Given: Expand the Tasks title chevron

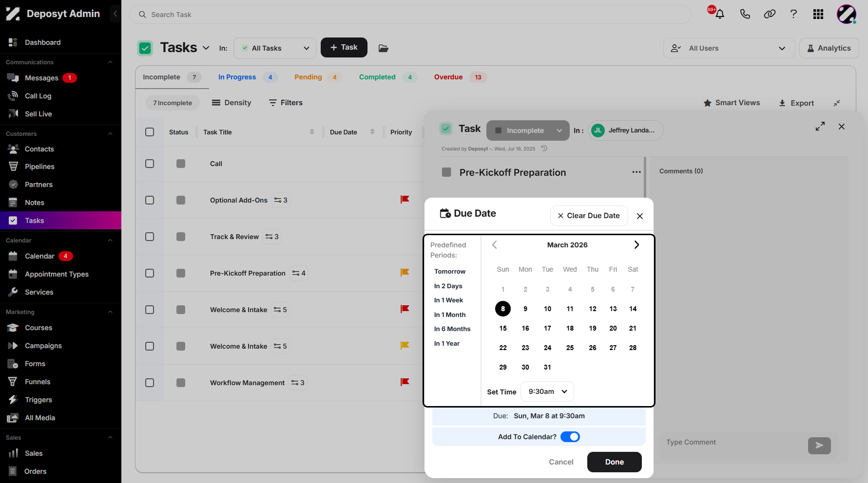Looking at the screenshot, I should coord(206,48).
